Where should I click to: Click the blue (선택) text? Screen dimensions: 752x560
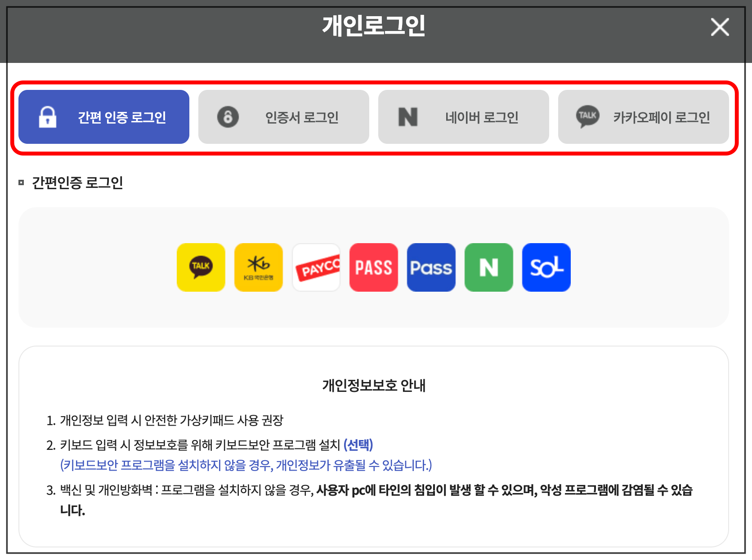point(358,445)
